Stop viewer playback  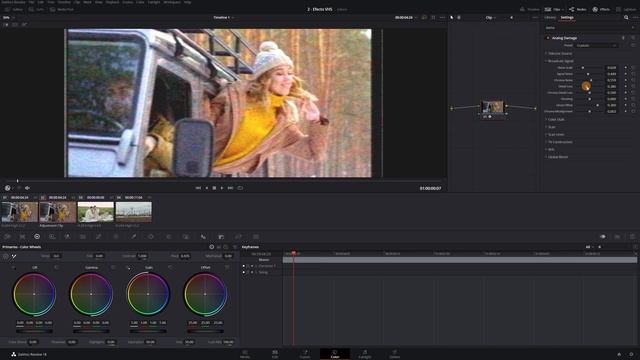coord(214,188)
